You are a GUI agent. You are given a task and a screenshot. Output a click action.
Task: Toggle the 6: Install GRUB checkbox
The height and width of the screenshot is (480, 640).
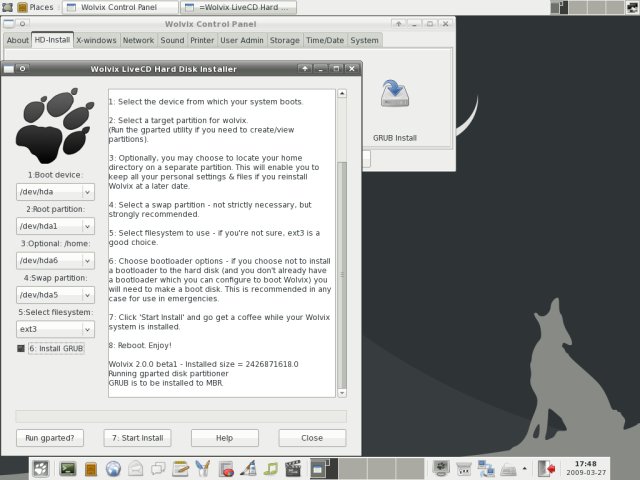click(x=21, y=348)
